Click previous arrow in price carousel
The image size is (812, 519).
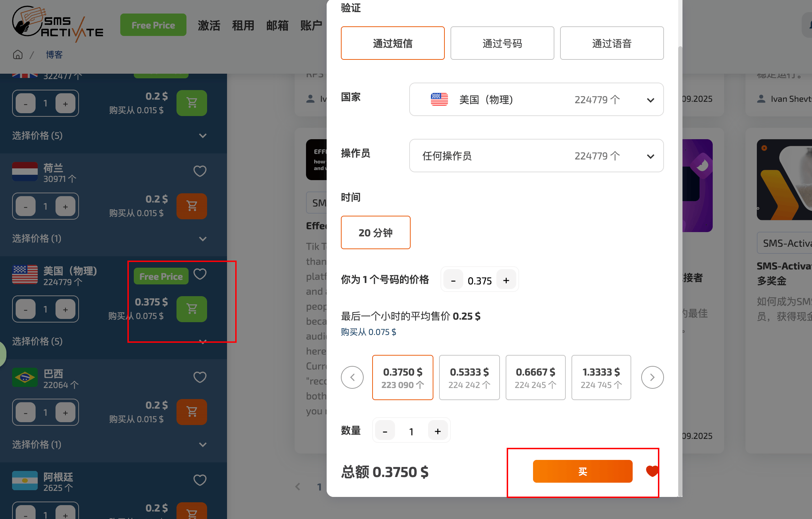tap(352, 377)
